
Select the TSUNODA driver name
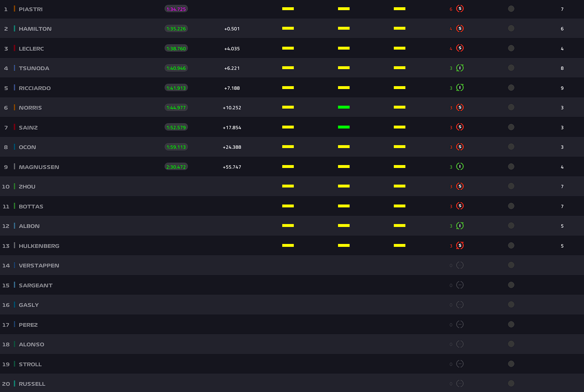pos(34,68)
